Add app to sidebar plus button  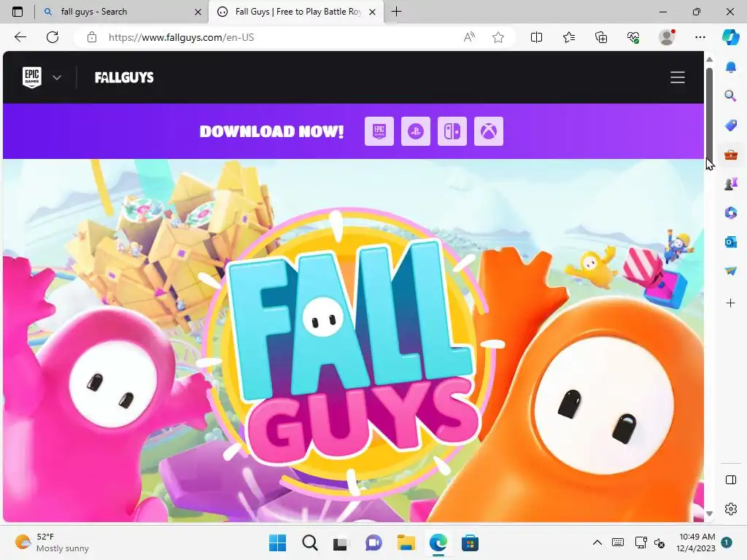coord(731,303)
